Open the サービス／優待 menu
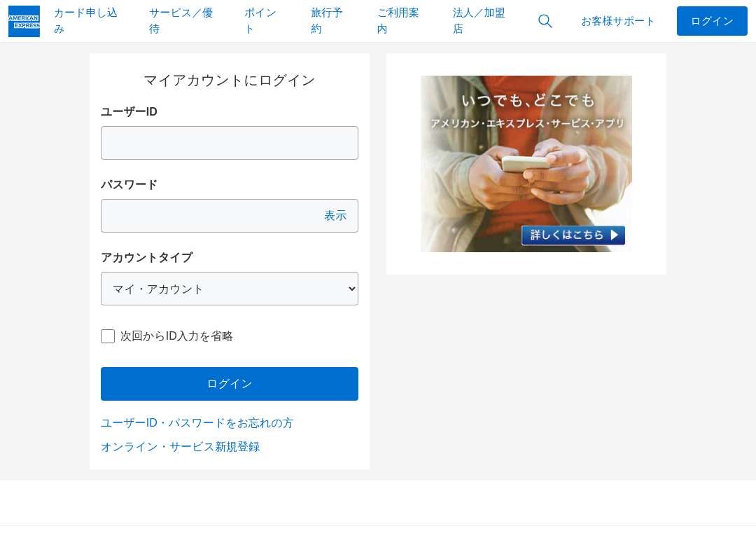Viewport: 756px width, 538px height. [x=181, y=21]
